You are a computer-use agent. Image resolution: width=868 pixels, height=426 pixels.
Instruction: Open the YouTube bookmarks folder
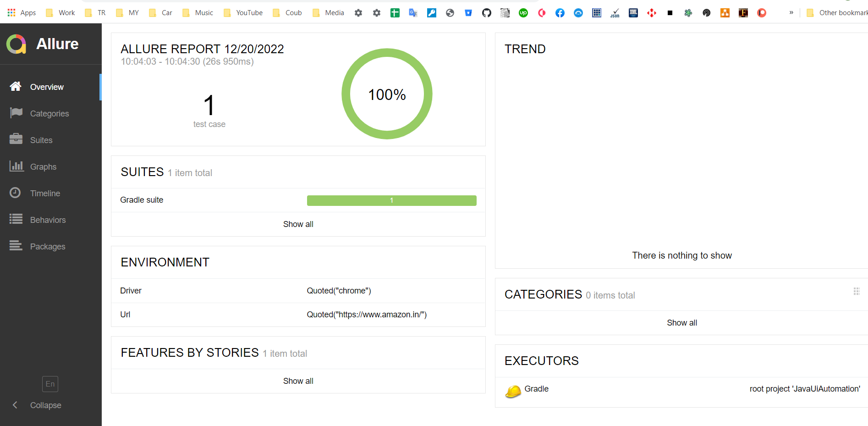coord(243,12)
